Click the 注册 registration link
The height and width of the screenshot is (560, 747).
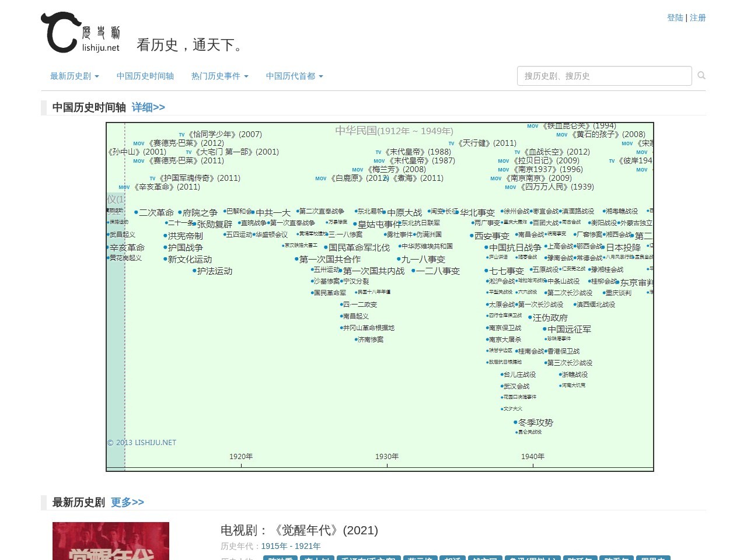pos(698,18)
